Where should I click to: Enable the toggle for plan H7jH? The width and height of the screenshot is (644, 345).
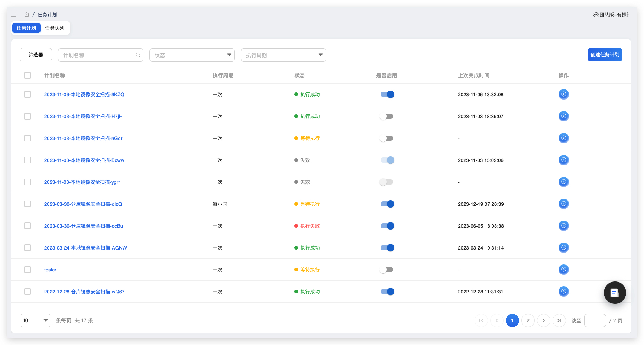click(386, 116)
